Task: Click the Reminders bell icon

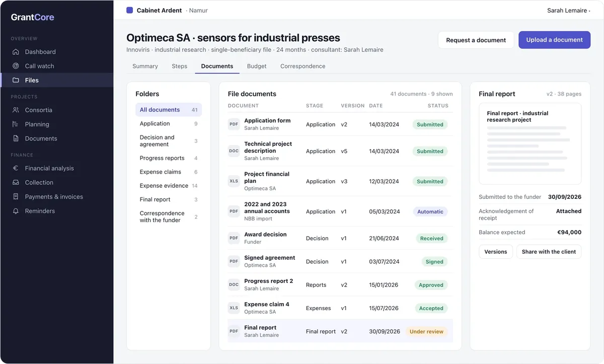Action: coord(16,211)
